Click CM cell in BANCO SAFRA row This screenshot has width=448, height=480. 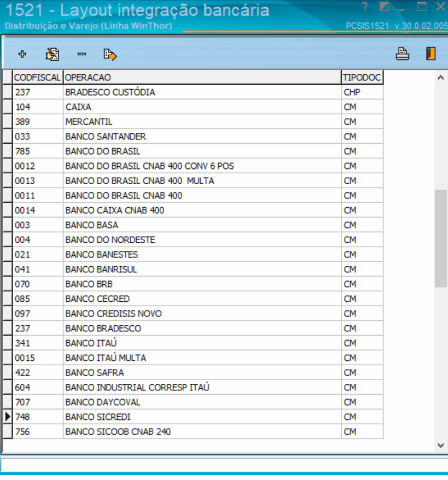click(362, 372)
